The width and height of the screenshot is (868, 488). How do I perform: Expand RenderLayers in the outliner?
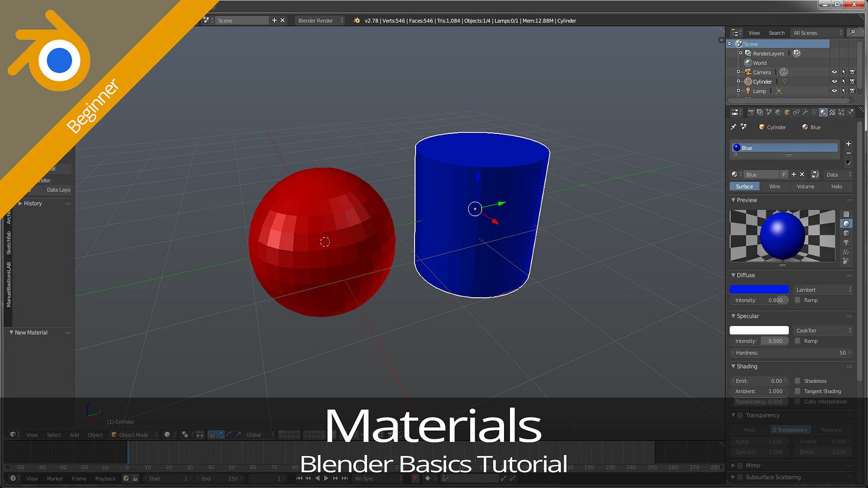pyautogui.click(x=741, y=53)
